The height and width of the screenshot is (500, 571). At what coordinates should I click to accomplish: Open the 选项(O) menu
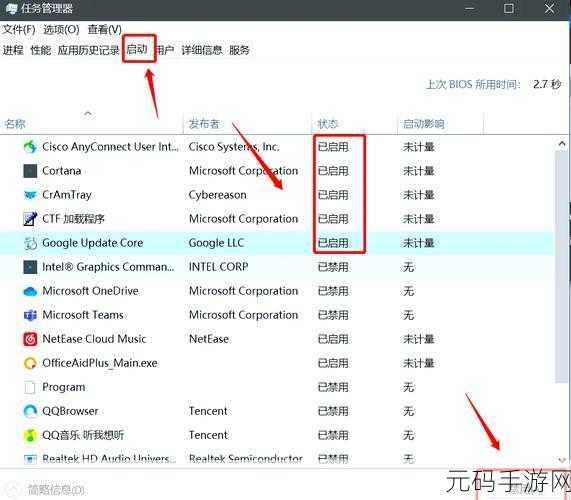click(x=61, y=29)
